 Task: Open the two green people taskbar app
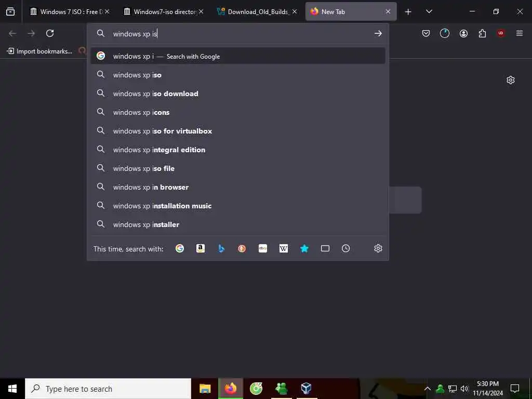[x=281, y=389]
